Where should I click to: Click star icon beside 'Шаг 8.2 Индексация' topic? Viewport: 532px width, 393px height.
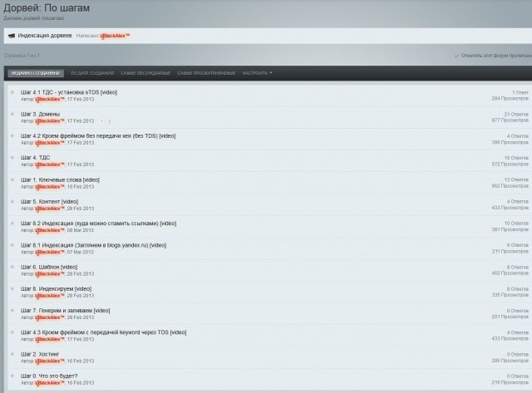point(12,224)
